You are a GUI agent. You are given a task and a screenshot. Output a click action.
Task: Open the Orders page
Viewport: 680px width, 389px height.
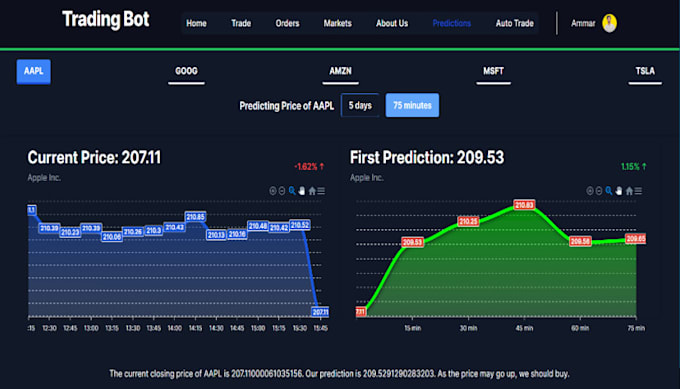[x=287, y=23]
